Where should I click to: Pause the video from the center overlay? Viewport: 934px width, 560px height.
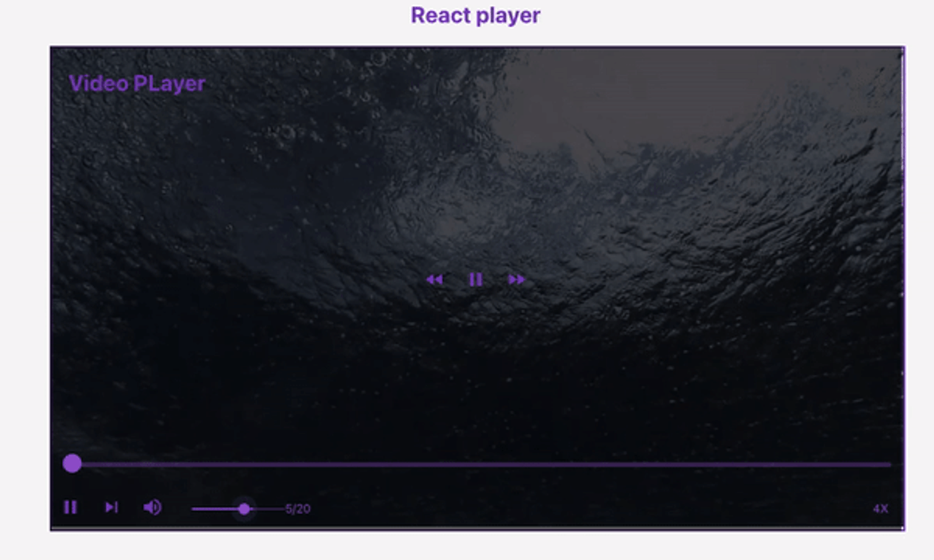pos(476,280)
